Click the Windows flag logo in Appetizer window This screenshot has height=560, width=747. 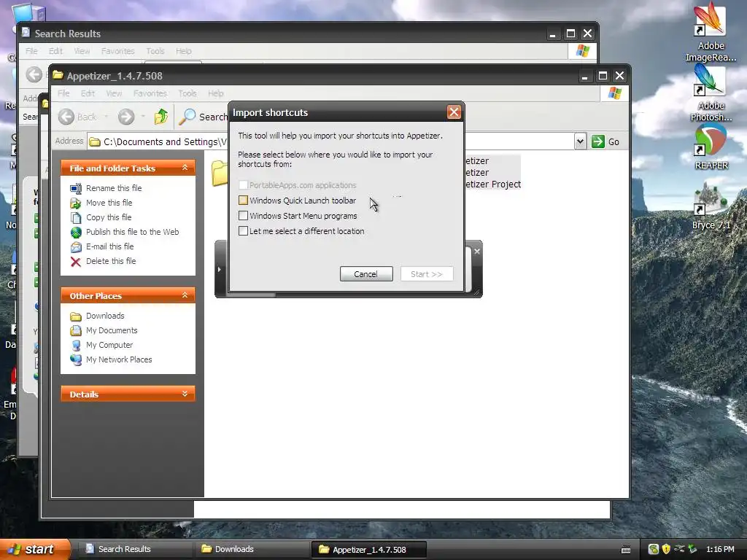[614, 93]
